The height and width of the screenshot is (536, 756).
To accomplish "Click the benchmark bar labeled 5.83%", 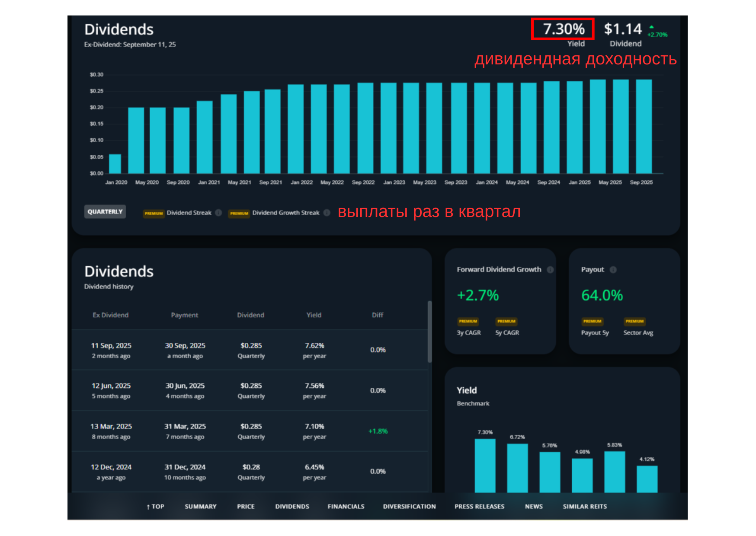I will 615,472.
